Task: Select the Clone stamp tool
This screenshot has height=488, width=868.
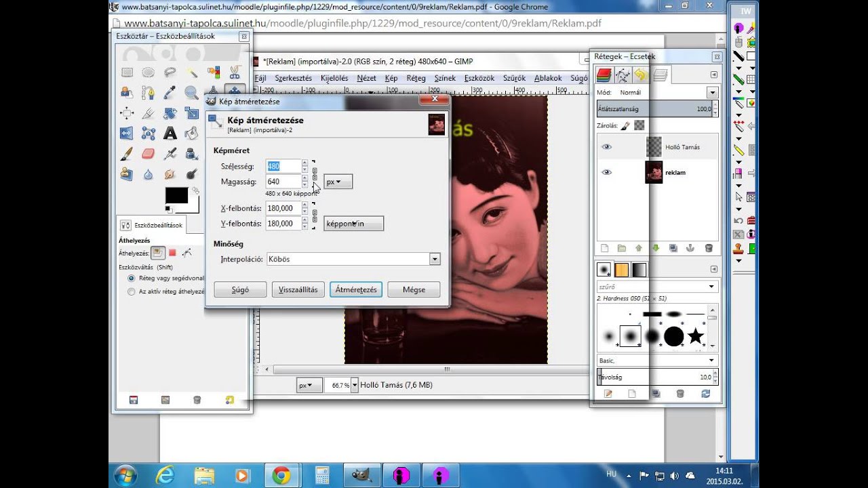Action: 127,174
